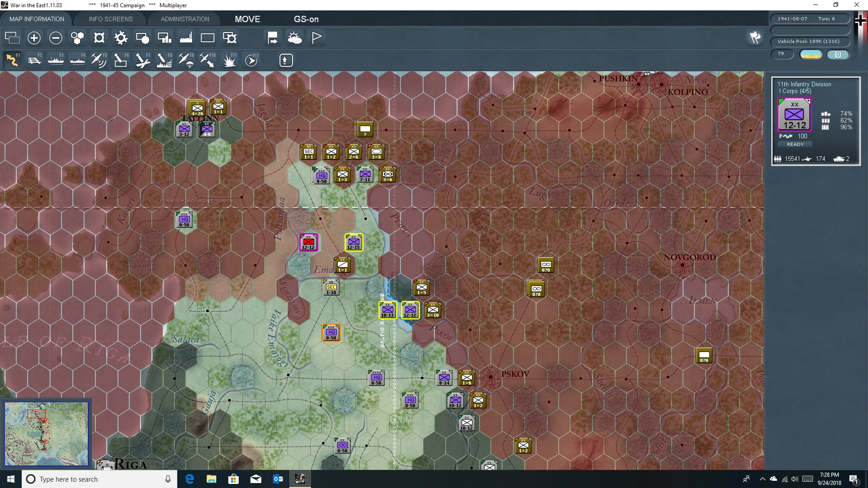
Task: Click the Novgorod city marker
Action: point(682,265)
